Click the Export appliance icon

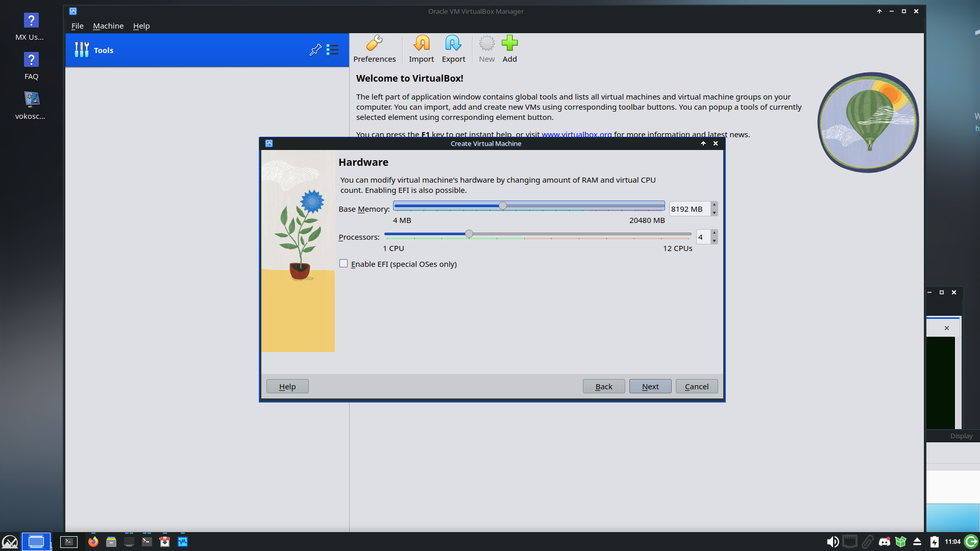point(453,43)
